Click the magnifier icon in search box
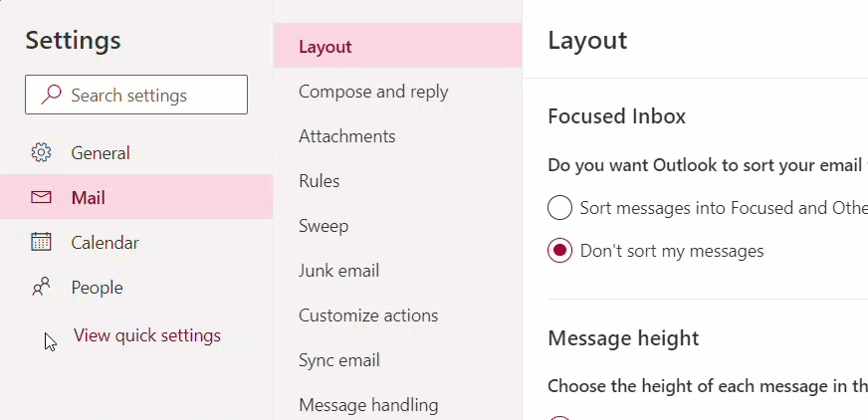 (51, 95)
